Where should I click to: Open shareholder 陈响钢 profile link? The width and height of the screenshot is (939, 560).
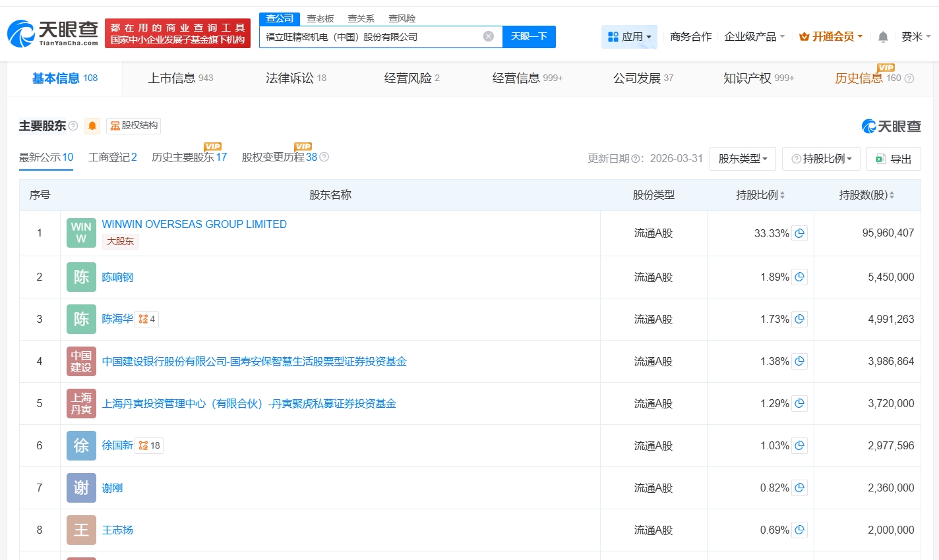(x=117, y=277)
